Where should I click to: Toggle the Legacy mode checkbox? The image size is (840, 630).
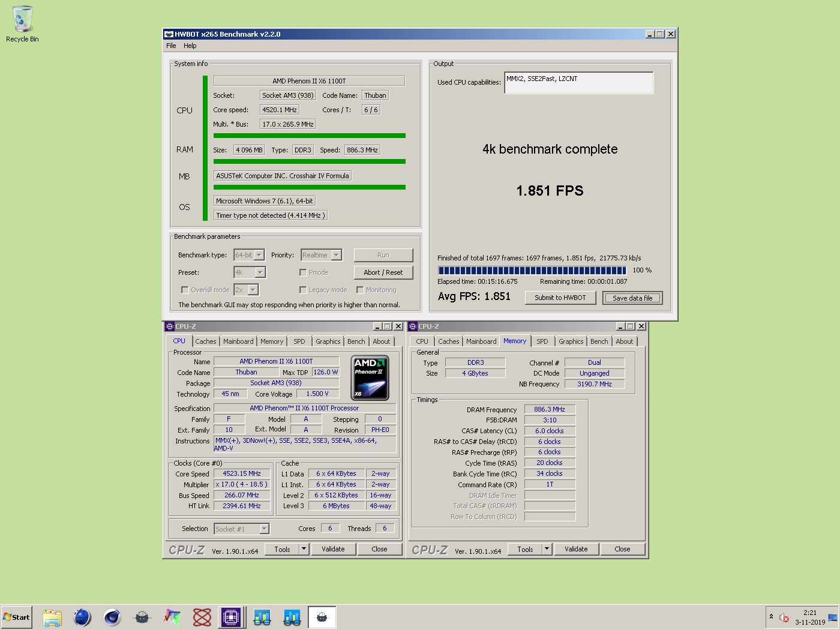pyautogui.click(x=303, y=290)
